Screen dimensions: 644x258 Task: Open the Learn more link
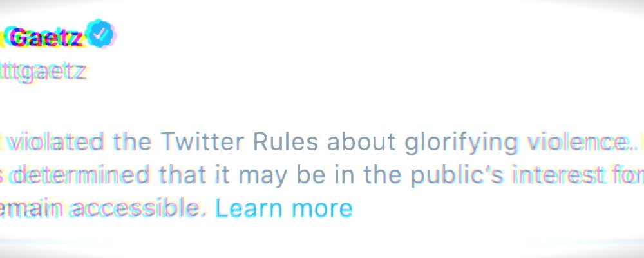[x=283, y=208]
